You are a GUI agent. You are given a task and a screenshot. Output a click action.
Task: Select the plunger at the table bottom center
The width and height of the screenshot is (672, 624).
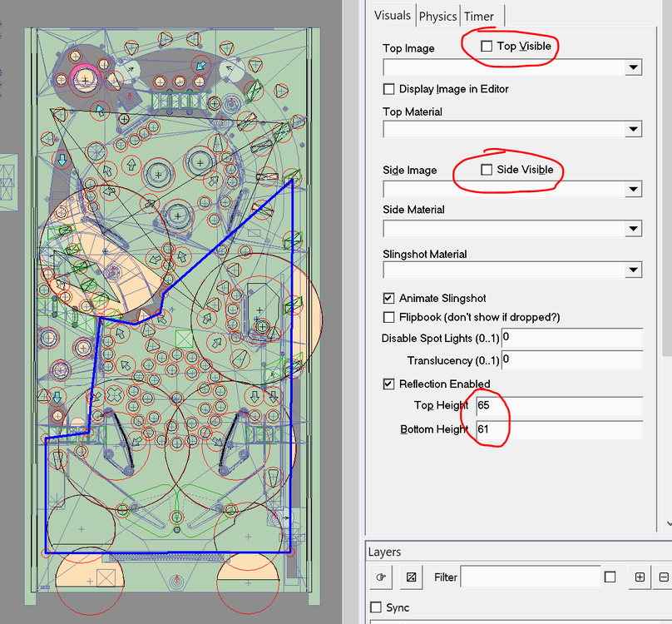click(176, 582)
